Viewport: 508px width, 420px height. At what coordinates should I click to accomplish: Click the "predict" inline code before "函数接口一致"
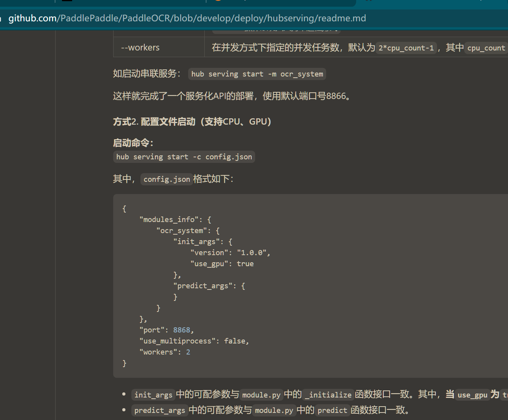coord(332,411)
